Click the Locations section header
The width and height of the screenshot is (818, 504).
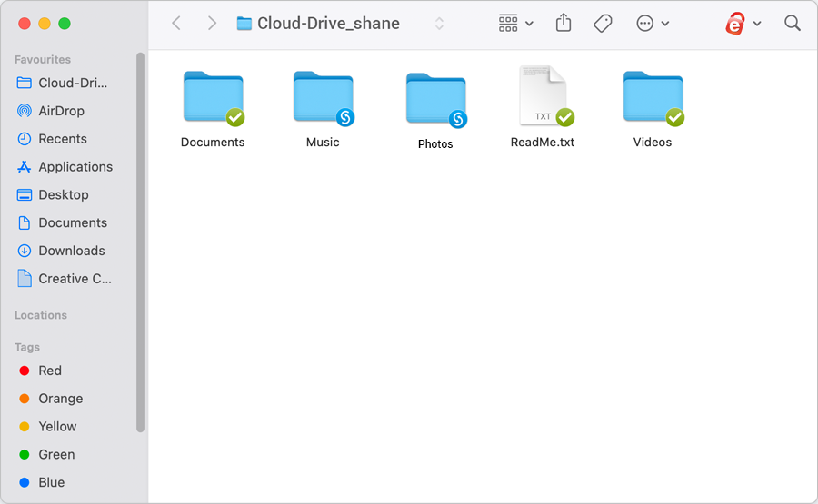41,315
